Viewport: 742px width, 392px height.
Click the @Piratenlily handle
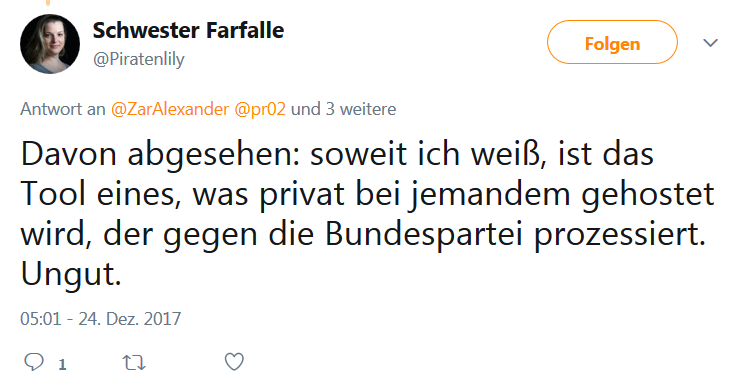[139, 59]
